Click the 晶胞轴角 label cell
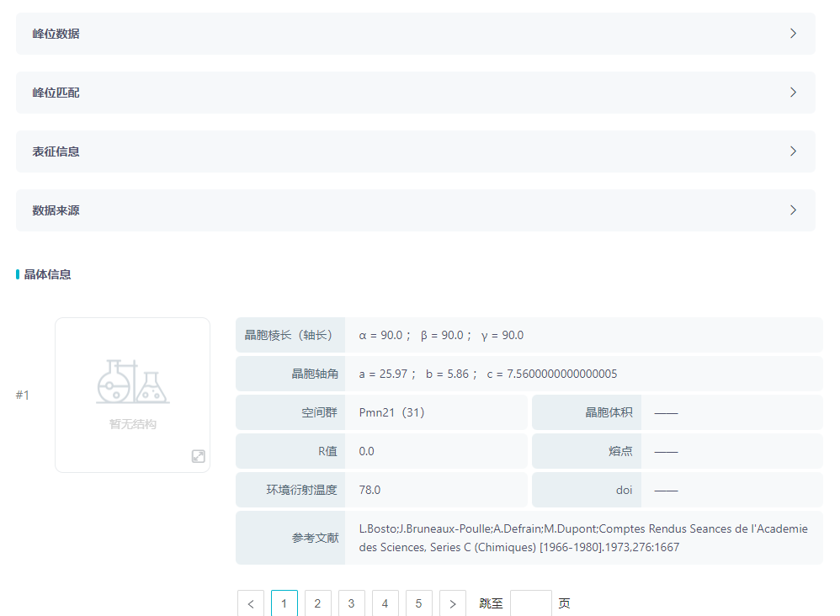Viewport: 840px width, 616px height. click(290, 374)
